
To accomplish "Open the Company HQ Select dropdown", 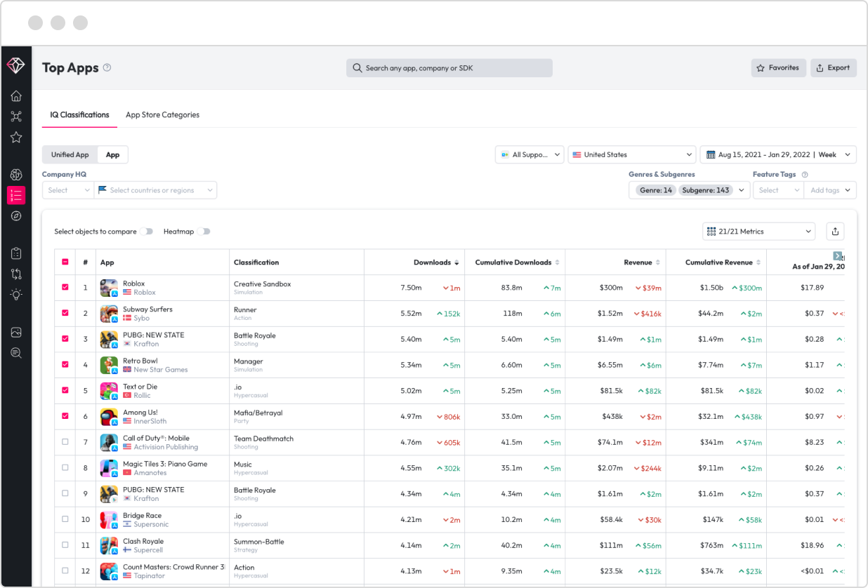I will pos(68,190).
